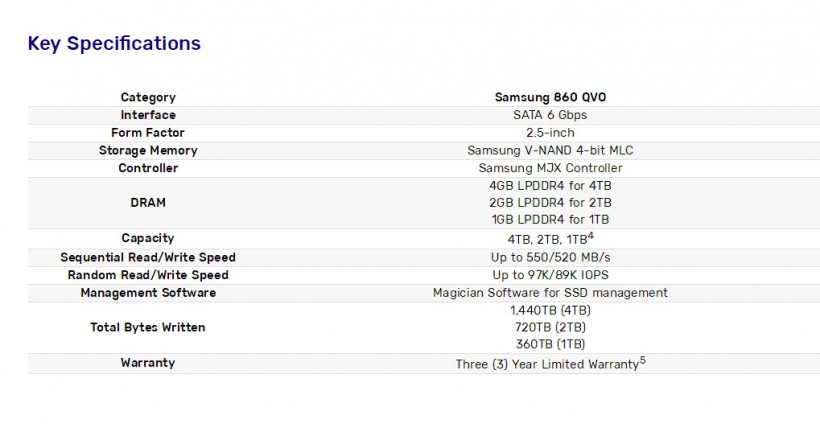Click the Samsung MJX Controller value

point(550,168)
